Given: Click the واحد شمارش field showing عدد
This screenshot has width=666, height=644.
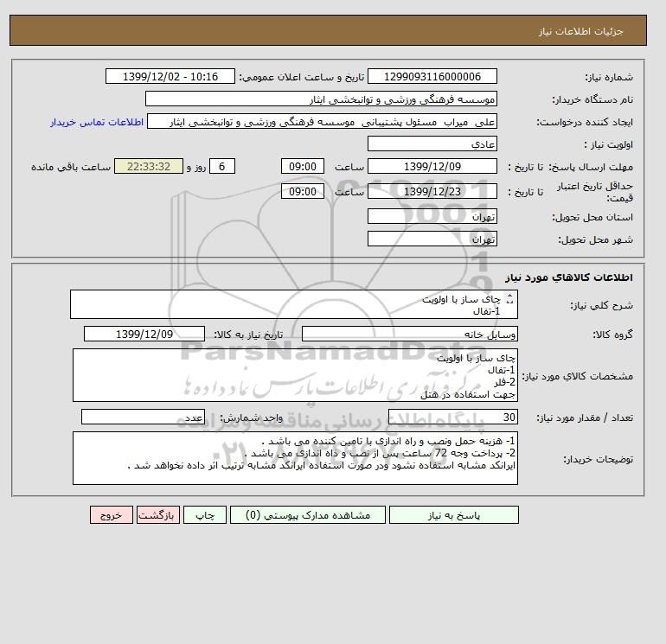Looking at the screenshot, I should pyautogui.click(x=143, y=417).
